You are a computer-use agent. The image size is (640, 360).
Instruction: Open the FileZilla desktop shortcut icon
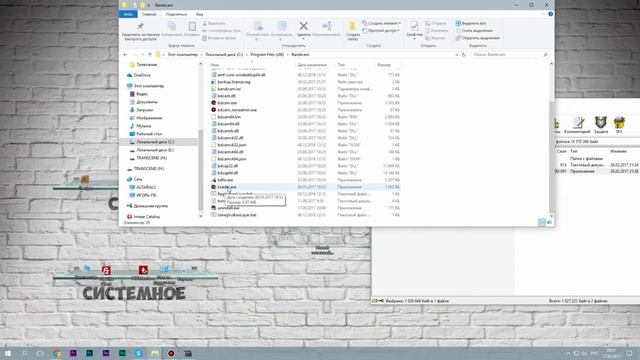click(x=106, y=270)
